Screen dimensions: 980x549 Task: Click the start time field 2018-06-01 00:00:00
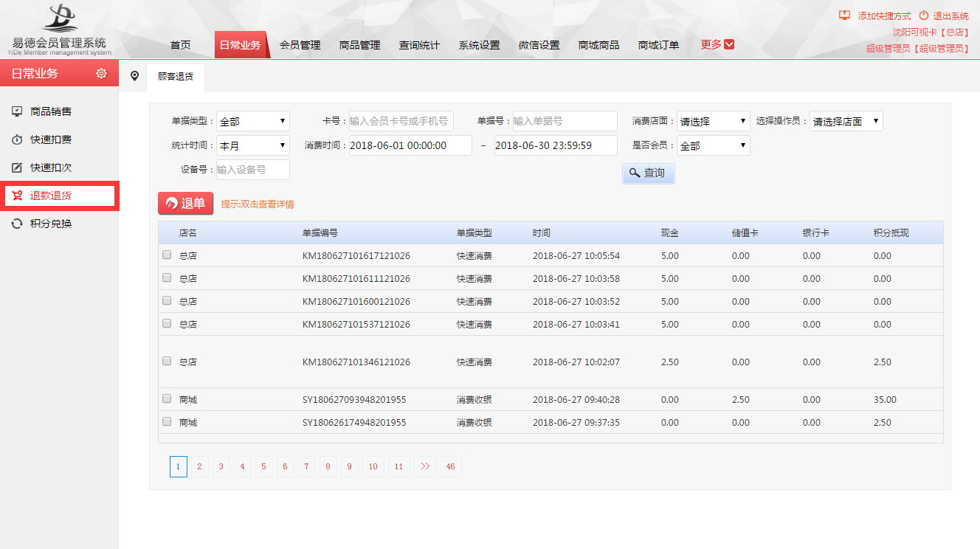click(x=410, y=145)
